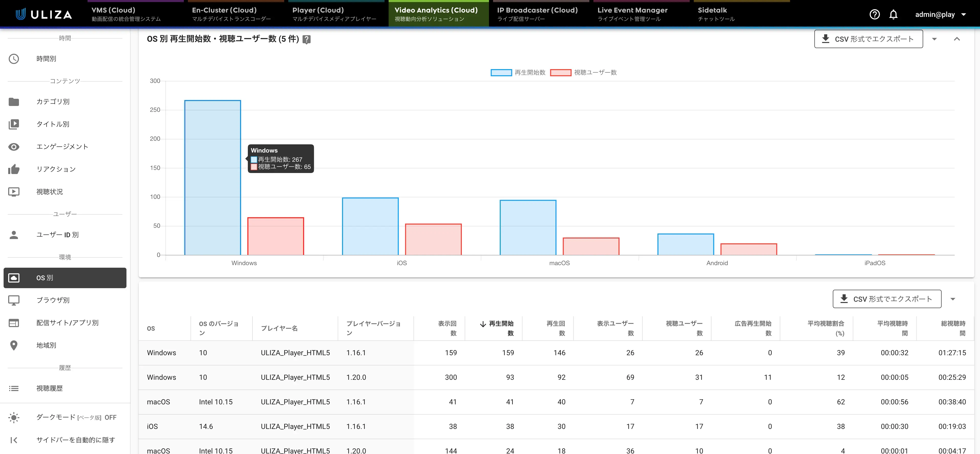The image size is (980, 454).
Task: Switch to Player (Cloud) tab
Action: (336, 14)
